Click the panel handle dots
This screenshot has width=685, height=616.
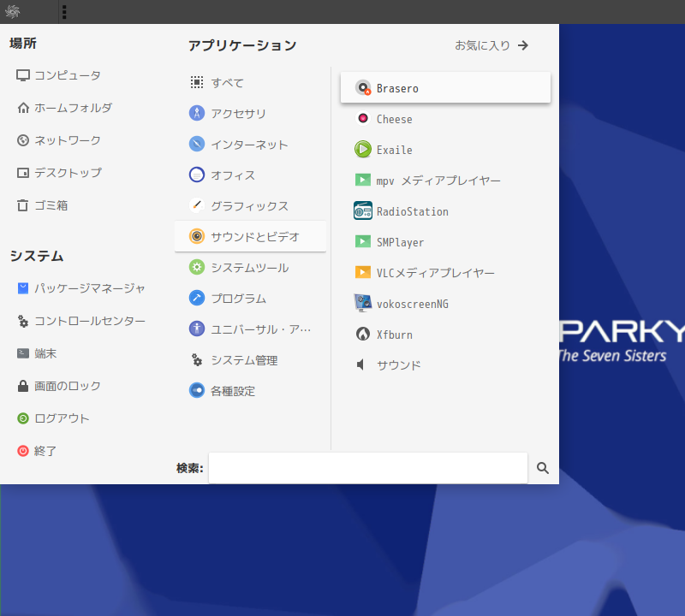coord(64,12)
